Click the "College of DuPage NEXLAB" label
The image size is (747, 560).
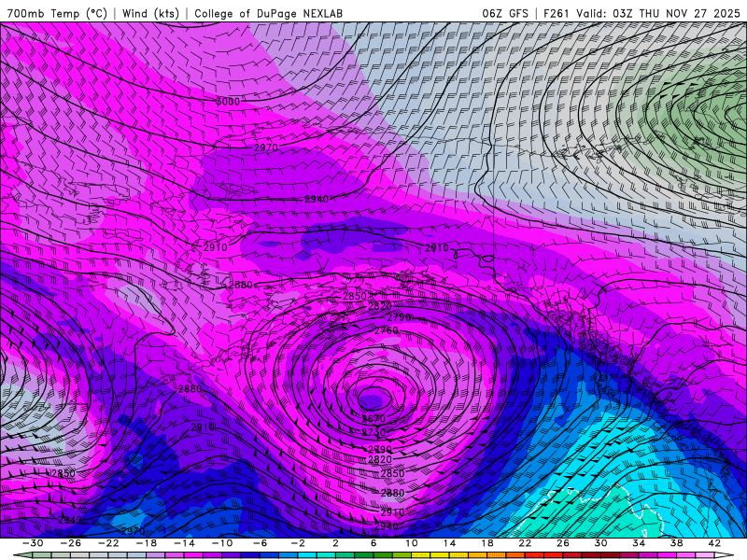pyautogui.click(x=268, y=13)
